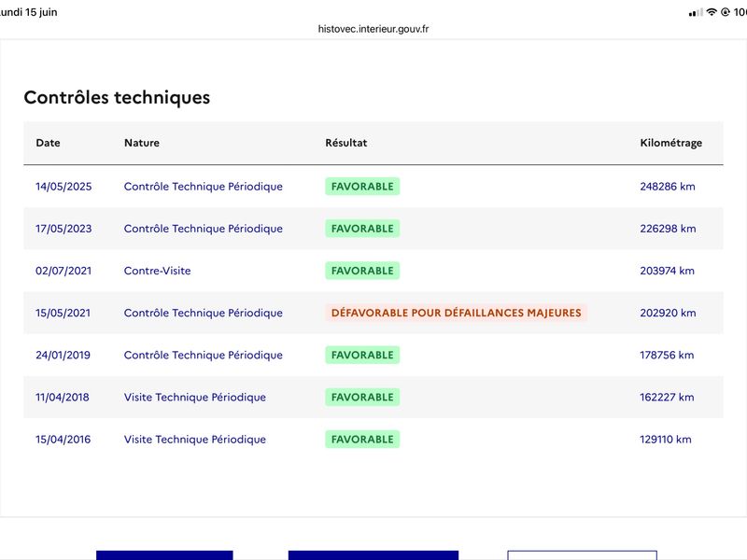Screen dimensions: 747x560
Task: Click the outlined white button at bottom right
Action: [x=582, y=555]
